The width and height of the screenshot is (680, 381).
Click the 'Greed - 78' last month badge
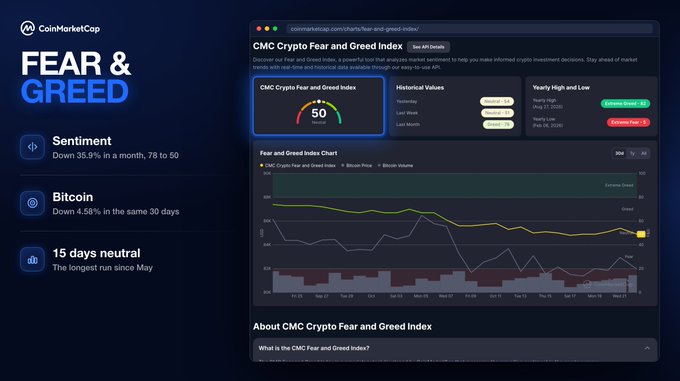(x=498, y=124)
